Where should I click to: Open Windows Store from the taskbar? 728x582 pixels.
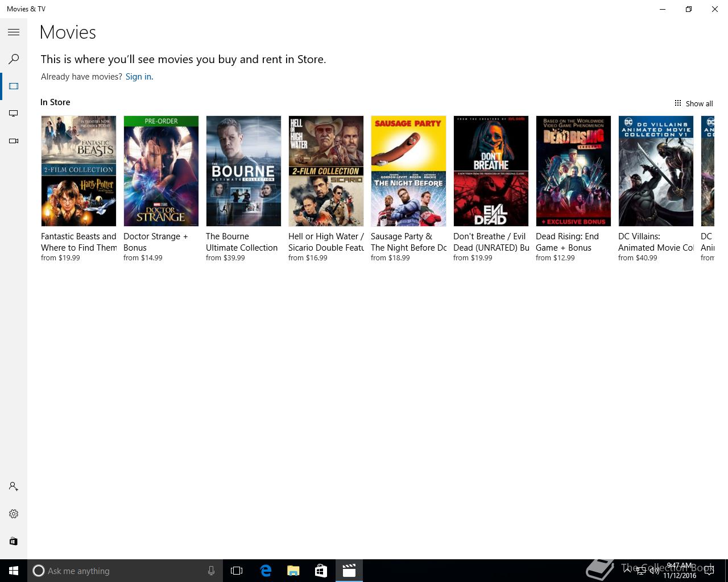321,571
